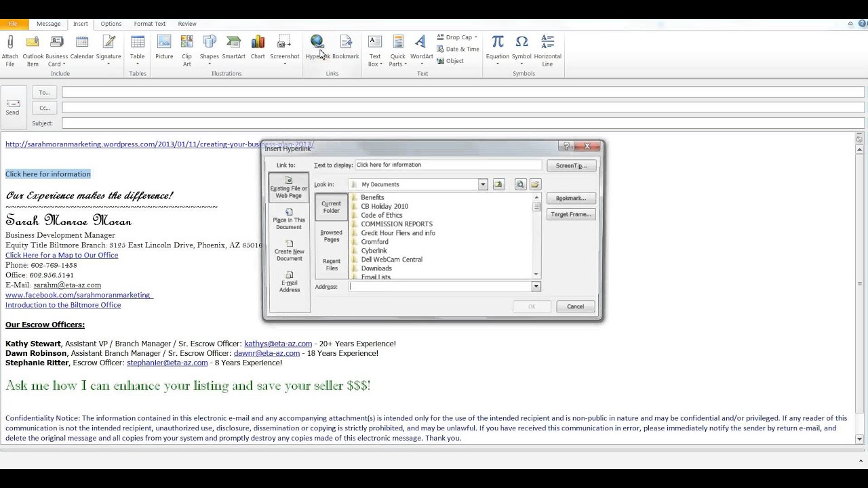The image size is (868, 488).
Task: Open the Format Text tab
Action: 150,24
